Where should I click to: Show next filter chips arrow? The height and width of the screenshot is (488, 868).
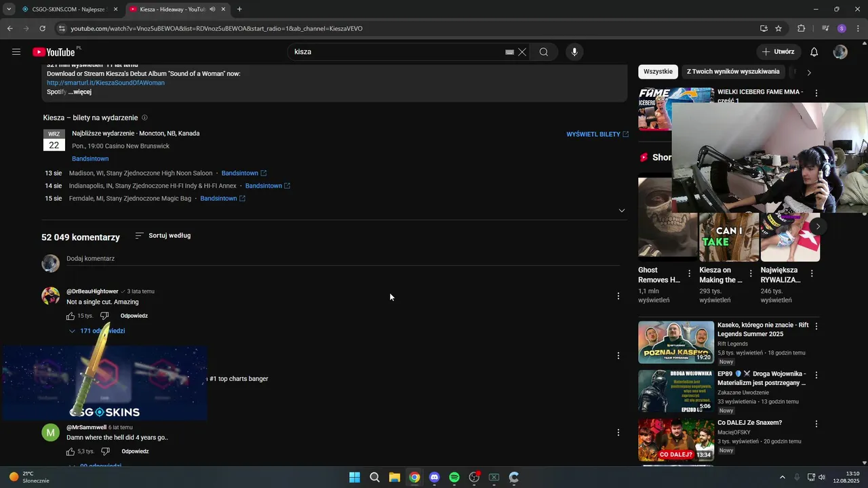pyautogui.click(x=808, y=72)
